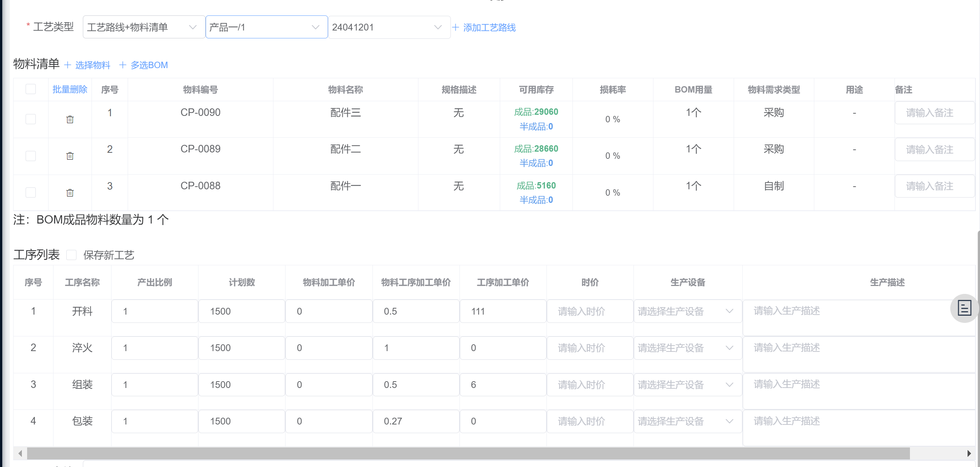Click 计划数 field for 包装

241,421
